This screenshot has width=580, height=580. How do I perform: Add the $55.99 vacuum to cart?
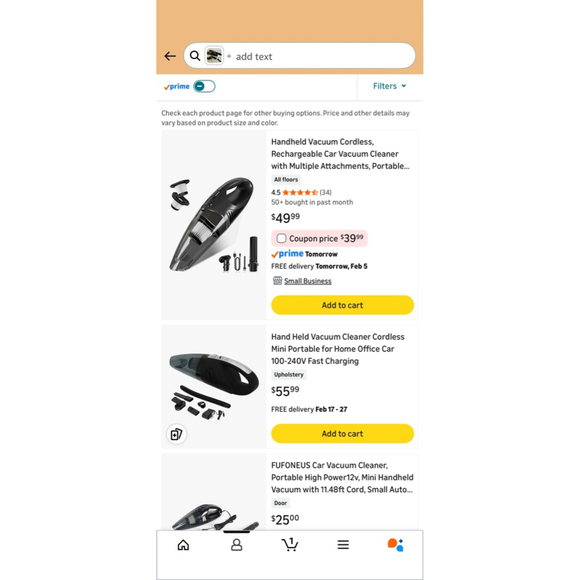coord(342,434)
